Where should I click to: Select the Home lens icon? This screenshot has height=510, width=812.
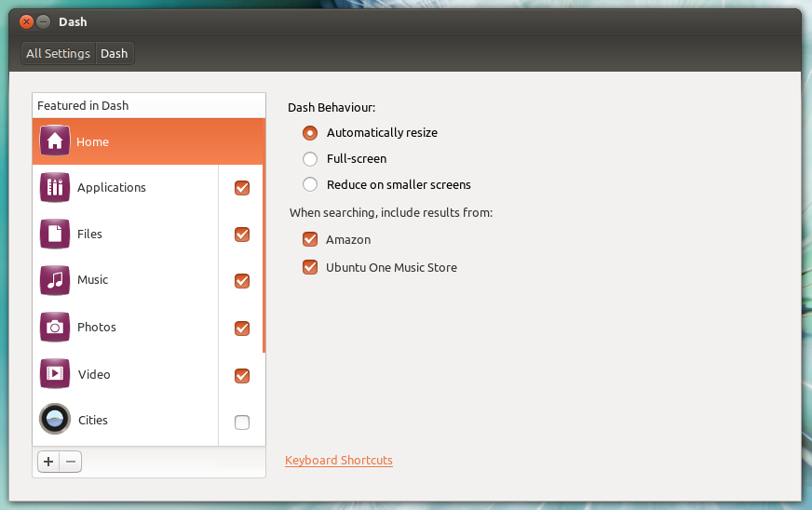point(55,141)
